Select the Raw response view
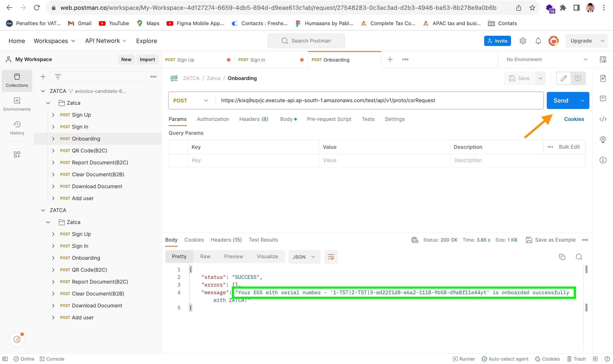This screenshot has height=364, width=613. coord(205,257)
